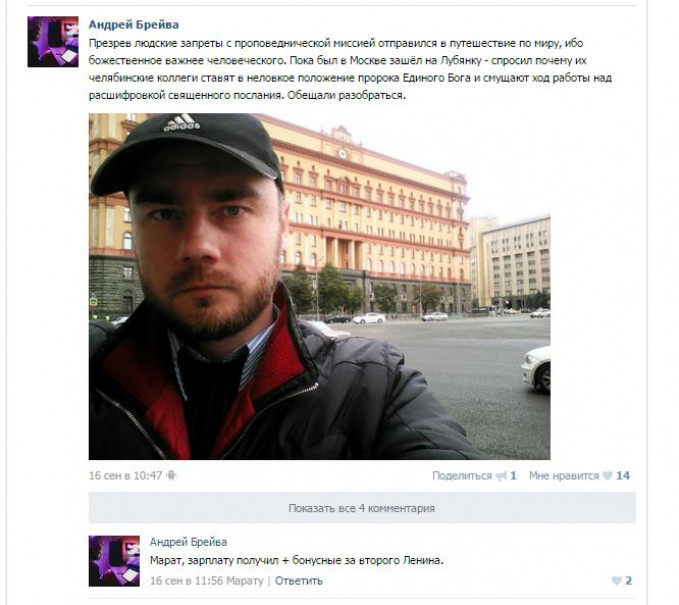
Task: Click the post text about Лубянка
Action: tap(350, 69)
